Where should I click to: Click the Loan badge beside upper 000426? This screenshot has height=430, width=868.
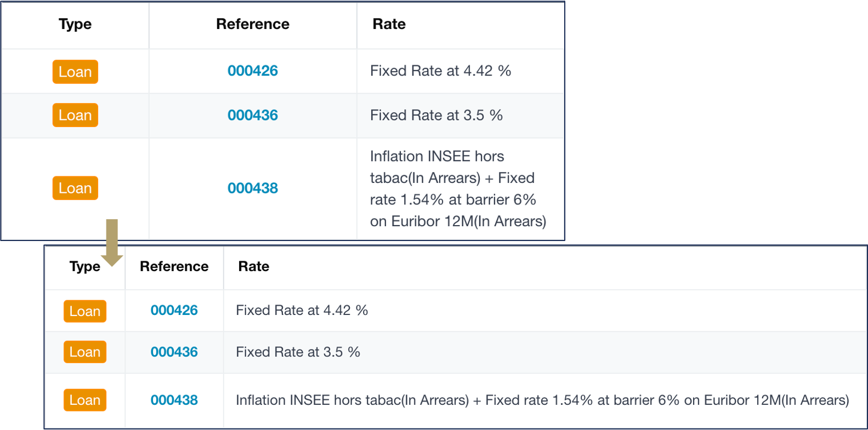(x=75, y=72)
